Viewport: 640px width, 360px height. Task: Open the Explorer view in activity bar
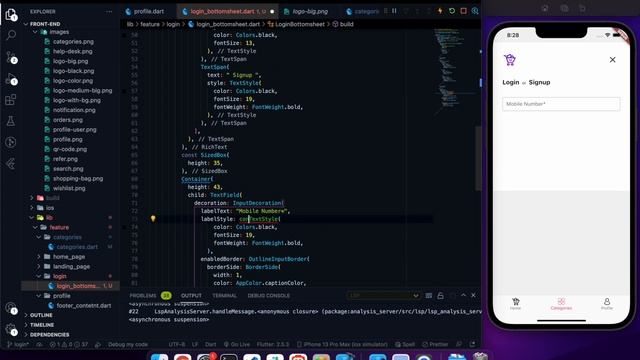pyautogui.click(x=11, y=15)
